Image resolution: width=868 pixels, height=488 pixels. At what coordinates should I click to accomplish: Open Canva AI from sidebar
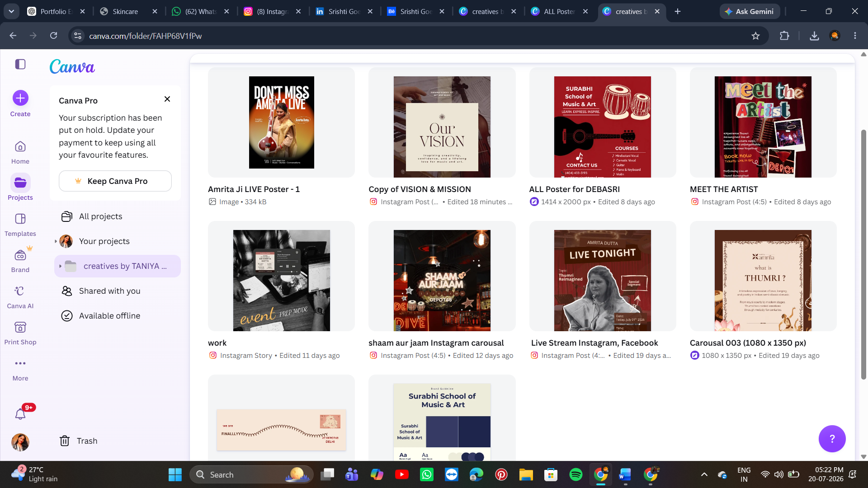[x=20, y=297]
